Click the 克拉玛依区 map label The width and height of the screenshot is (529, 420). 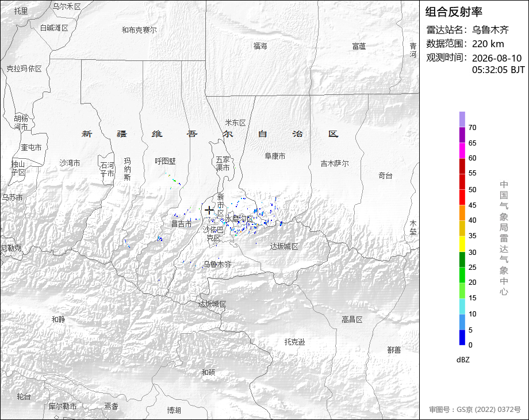click(24, 69)
